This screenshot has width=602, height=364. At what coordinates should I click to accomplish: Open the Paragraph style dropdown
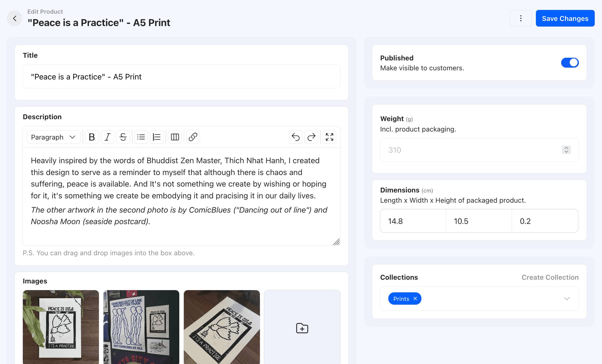tap(53, 137)
